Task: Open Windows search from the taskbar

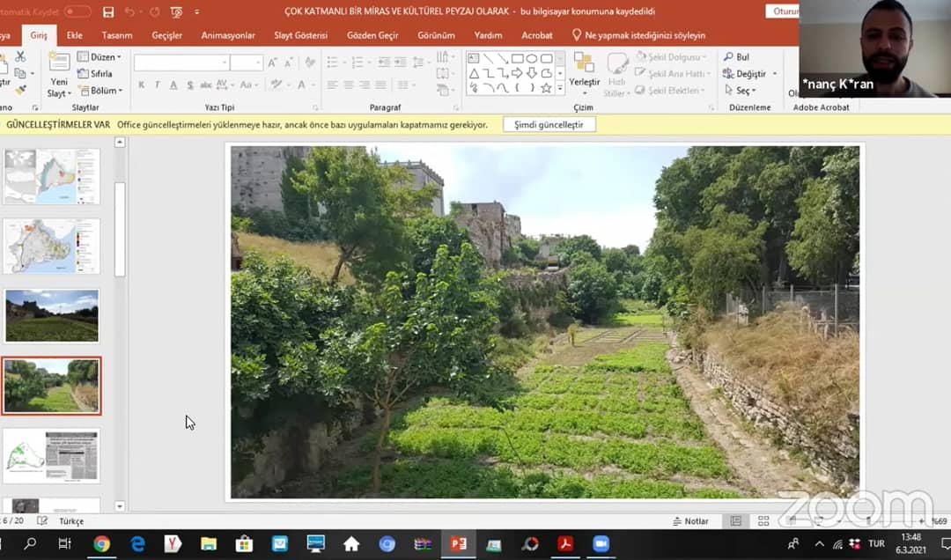Action: (x=30, y=543)
